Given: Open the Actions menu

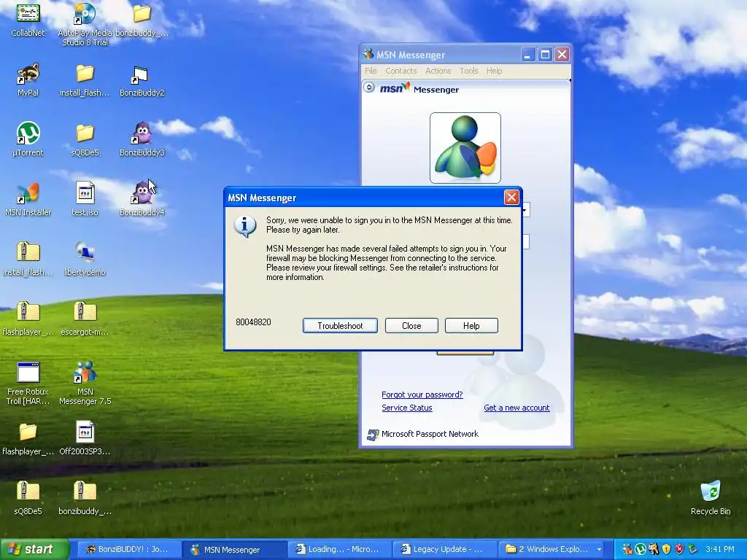Looking at the screenshot, I should coord(438,71).
